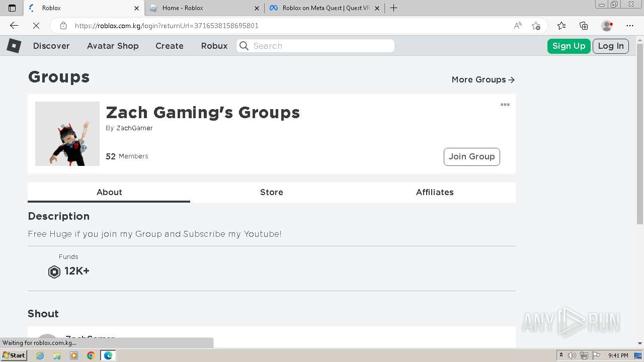Click the Roblox search input field
Image resolution: width=644 pixels, height=362 pixels.
pos(315,46)
